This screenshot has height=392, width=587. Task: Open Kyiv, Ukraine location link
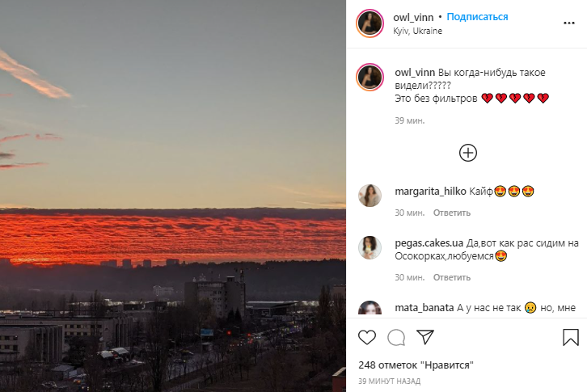click(417, 31)
